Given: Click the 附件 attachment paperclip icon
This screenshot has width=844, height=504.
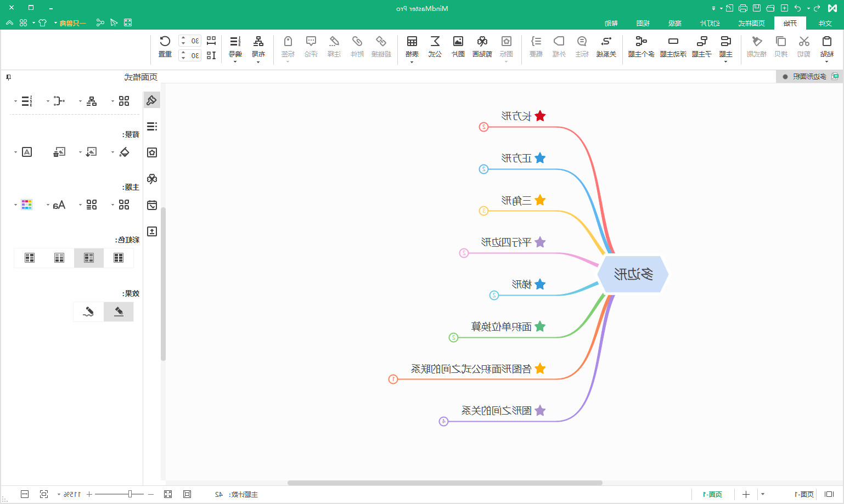Looking at the screenshot, I should pyautogui.click(x=357, y=42).
